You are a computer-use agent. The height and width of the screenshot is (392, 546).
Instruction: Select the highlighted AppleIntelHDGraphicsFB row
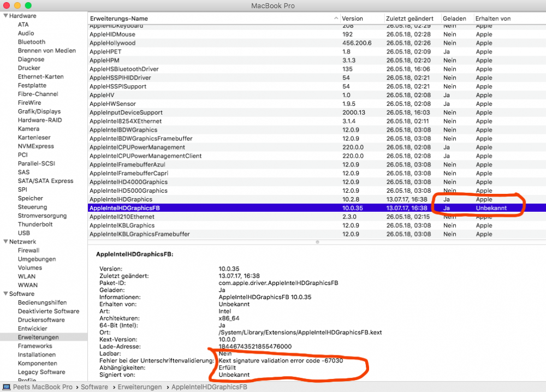coord(317,208)
